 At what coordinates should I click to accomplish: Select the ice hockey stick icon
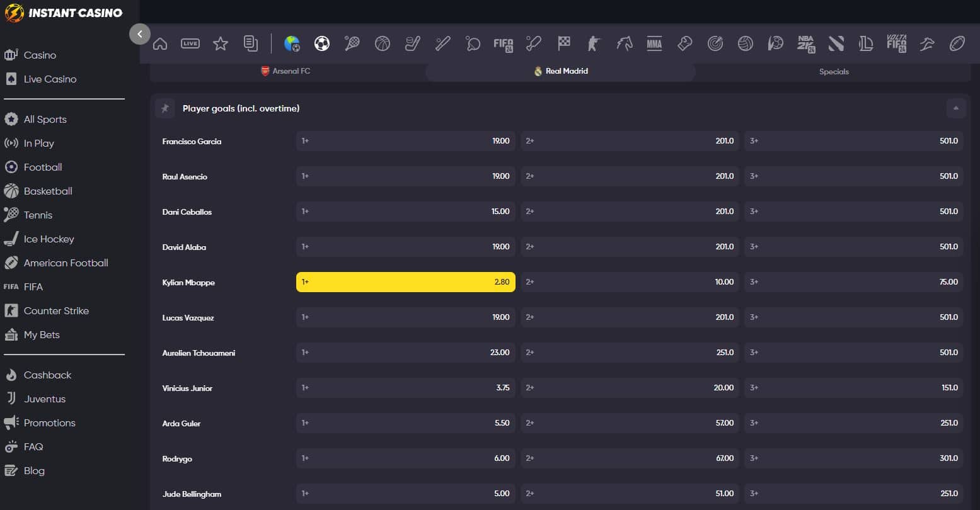tap(413, 43)
